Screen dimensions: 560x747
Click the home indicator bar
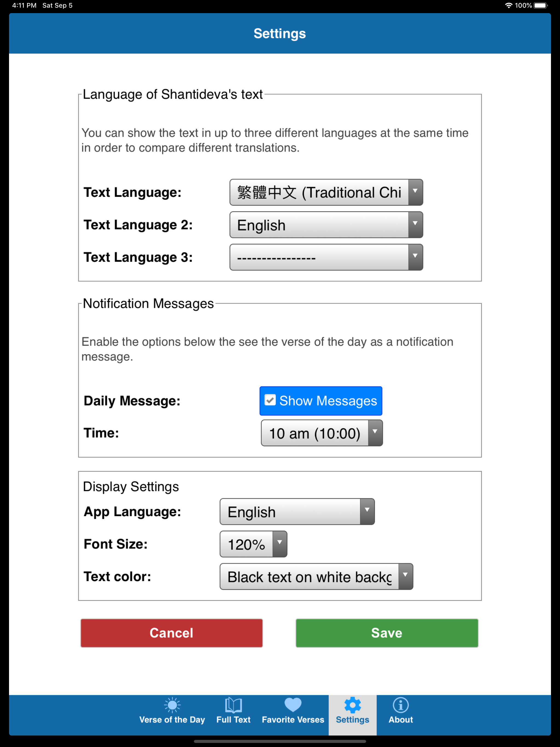coord(280,742)
